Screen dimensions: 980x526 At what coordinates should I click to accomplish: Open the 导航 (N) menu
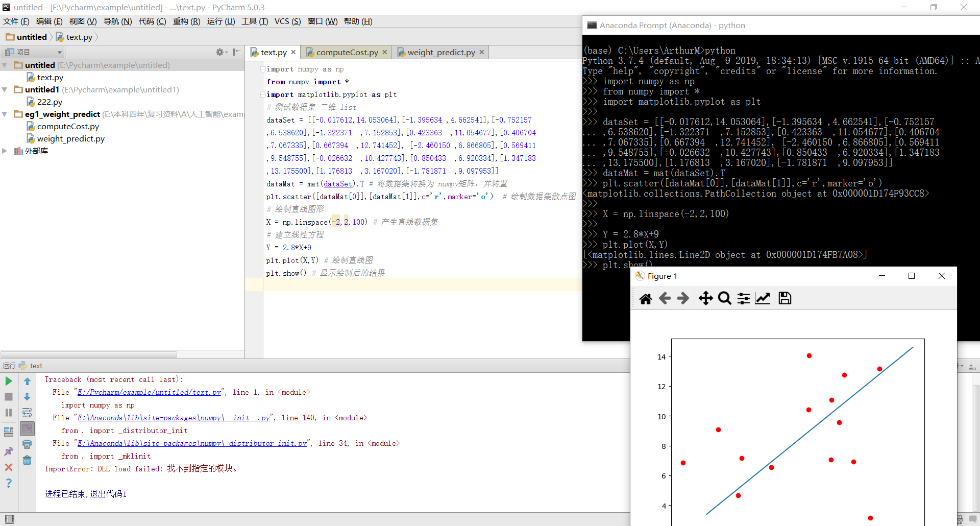[x=117, y=21]
